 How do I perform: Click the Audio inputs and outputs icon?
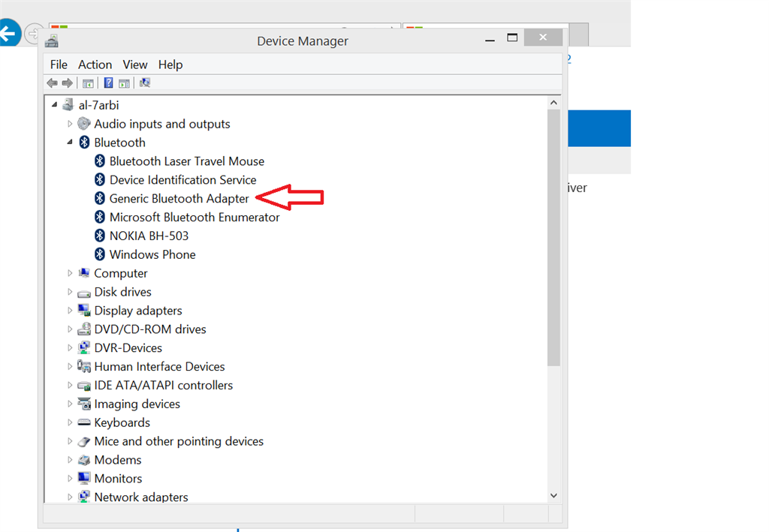click(84, 124)
